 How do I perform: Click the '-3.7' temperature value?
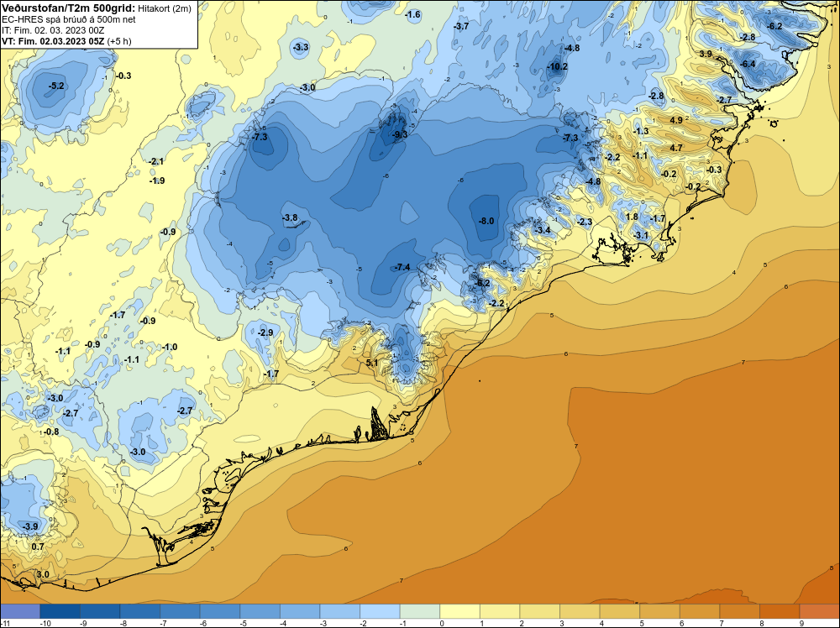[x=460, y=26]
